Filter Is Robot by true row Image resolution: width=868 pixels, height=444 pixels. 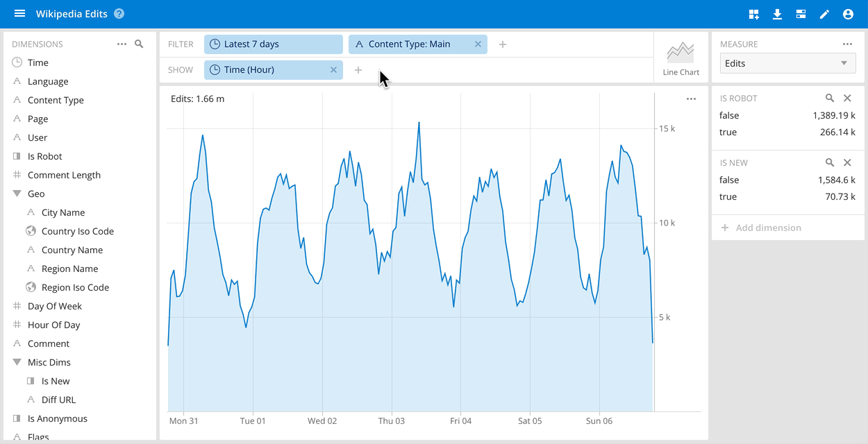(787, 132)
